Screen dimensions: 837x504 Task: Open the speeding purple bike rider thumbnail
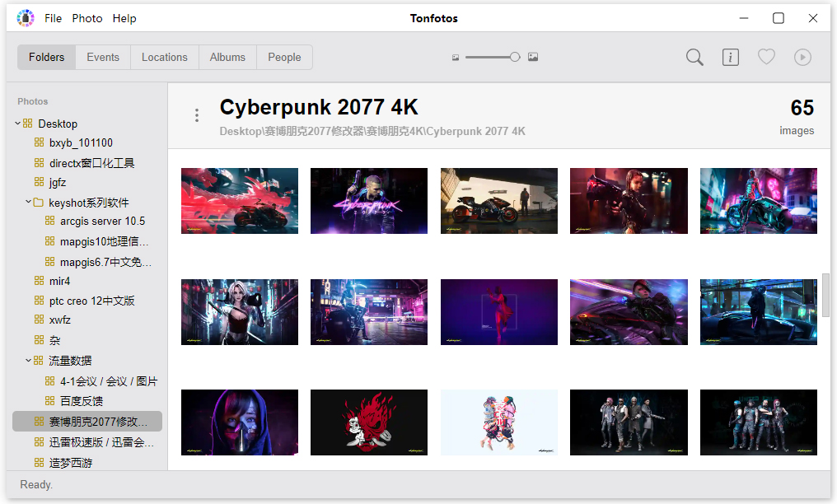[x=629, y=312]
